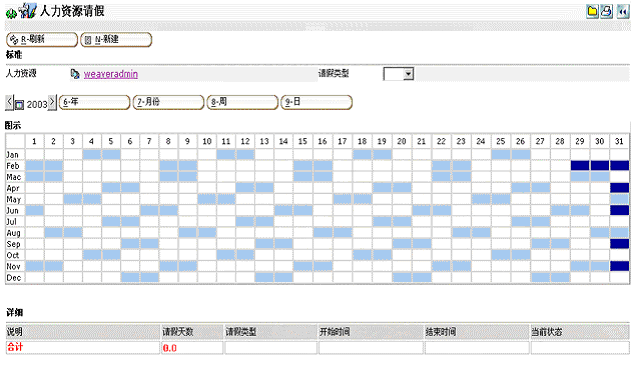Viewport: 631px width, 384px height.
Task: Open the calendar picker icon beside 2003
Action: coord(19,105)
